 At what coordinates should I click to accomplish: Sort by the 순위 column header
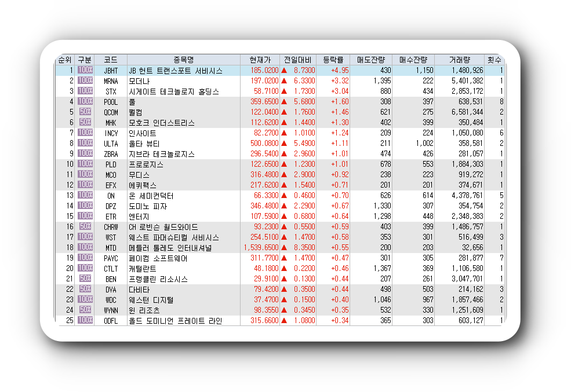point(65,60)
